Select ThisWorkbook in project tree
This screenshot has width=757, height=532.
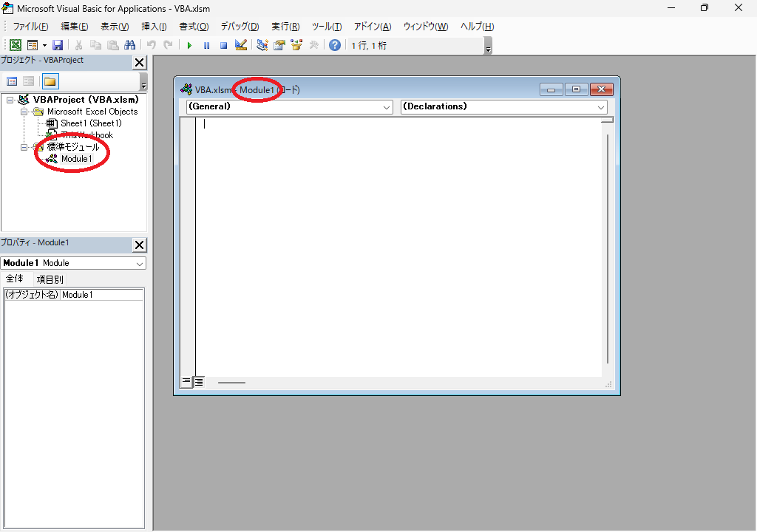(x=87, y=135)
